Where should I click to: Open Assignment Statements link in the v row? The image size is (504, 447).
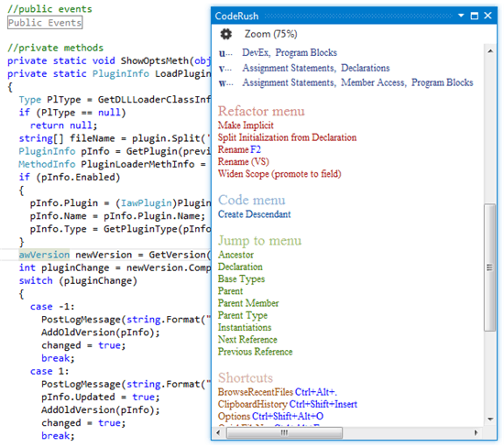pos(290,68)
